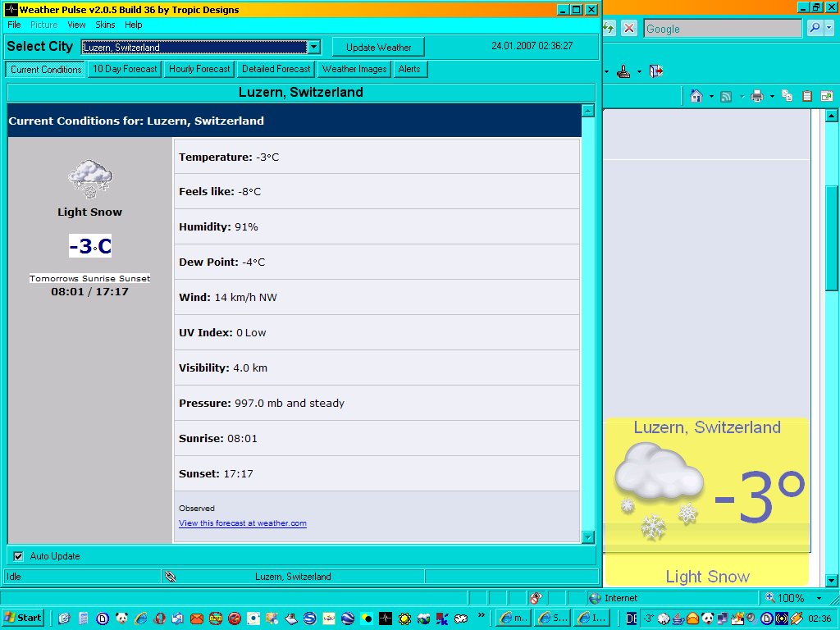Open the File menu

click(14, 25)
